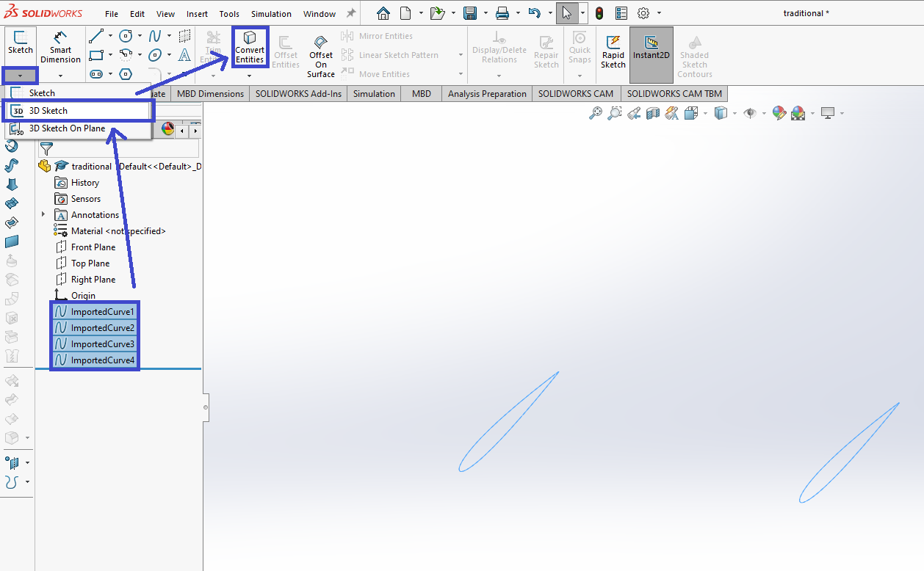Click the Sketch tool button
The image size is (924, 571).
coord(21,43)
